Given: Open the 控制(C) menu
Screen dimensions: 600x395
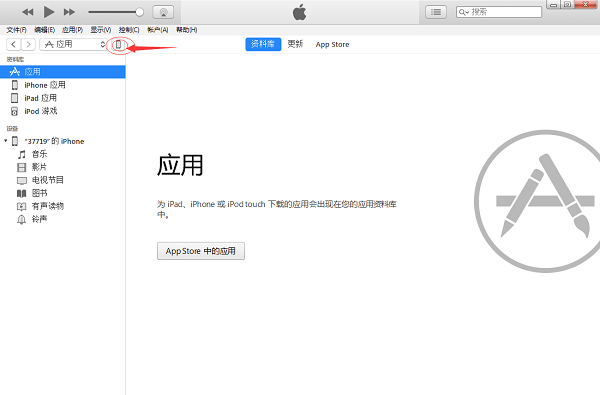Looking at the screenshot, I should (x=129, y=30).
